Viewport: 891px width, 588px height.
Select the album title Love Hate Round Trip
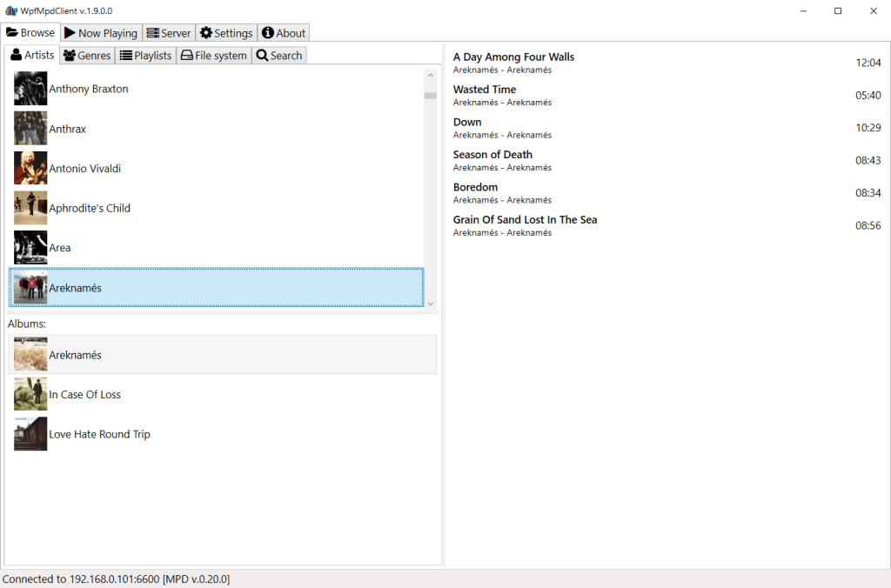pos(99,434)
